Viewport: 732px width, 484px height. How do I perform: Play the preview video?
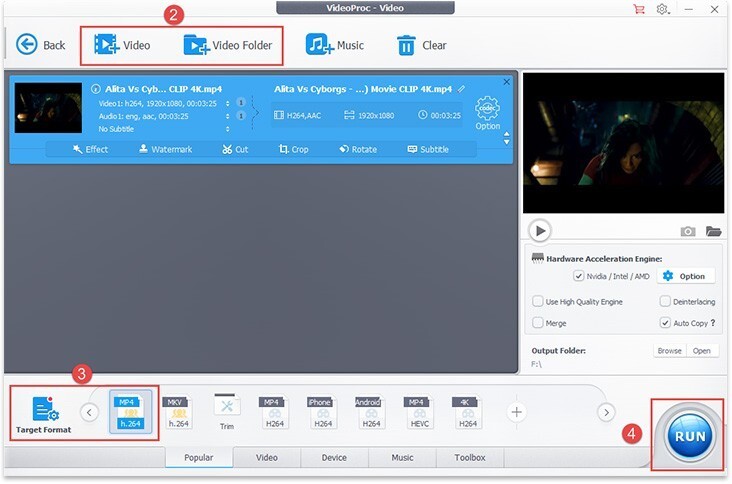point(540,231)
